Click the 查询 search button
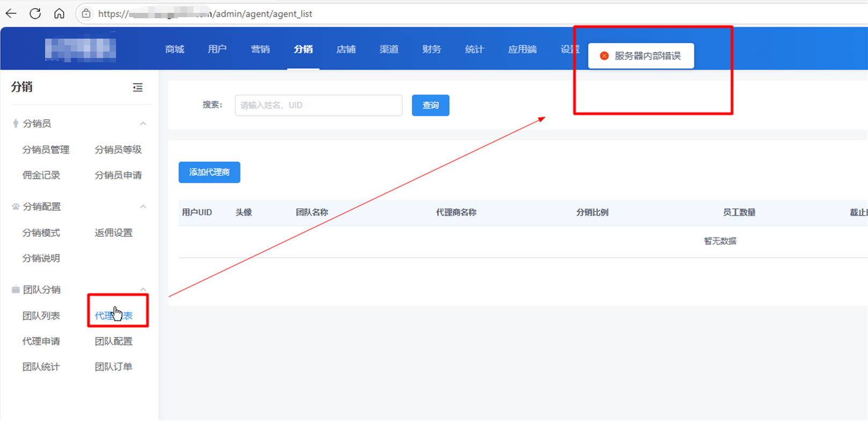The image size is (868, 422). point(430,105)
